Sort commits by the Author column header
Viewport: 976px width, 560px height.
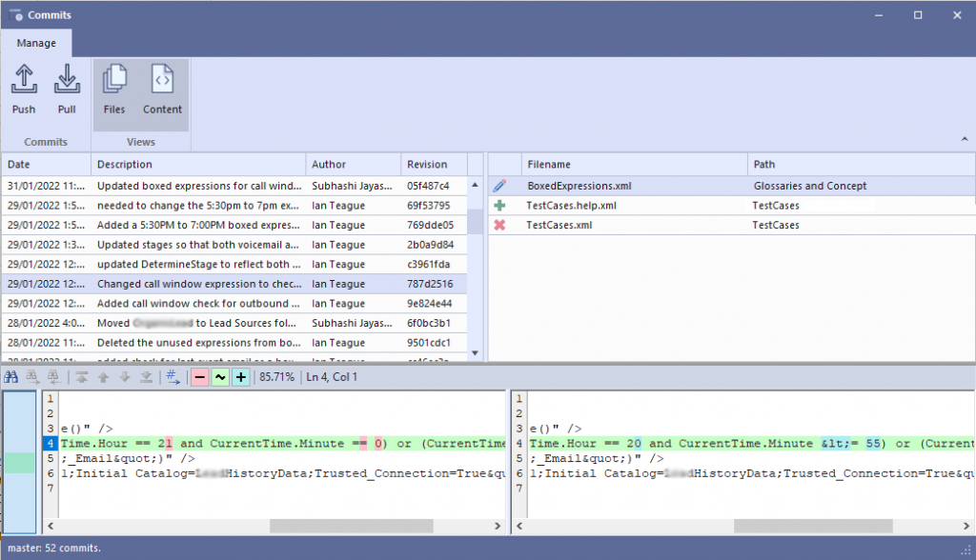[x=353, y=164]
